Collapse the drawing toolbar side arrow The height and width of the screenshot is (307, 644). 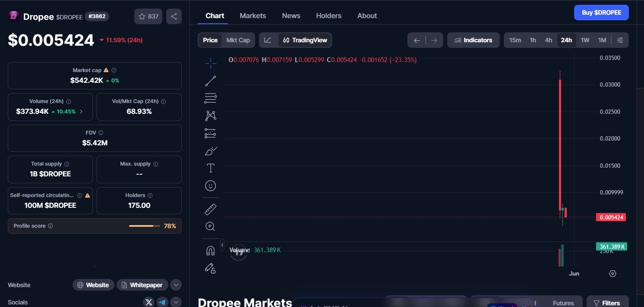tap(222, 245)
